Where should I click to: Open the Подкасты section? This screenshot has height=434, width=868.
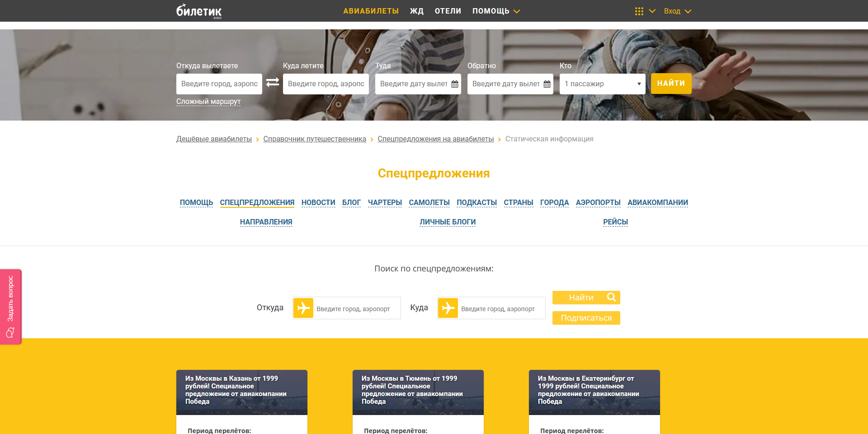point(477,202)
